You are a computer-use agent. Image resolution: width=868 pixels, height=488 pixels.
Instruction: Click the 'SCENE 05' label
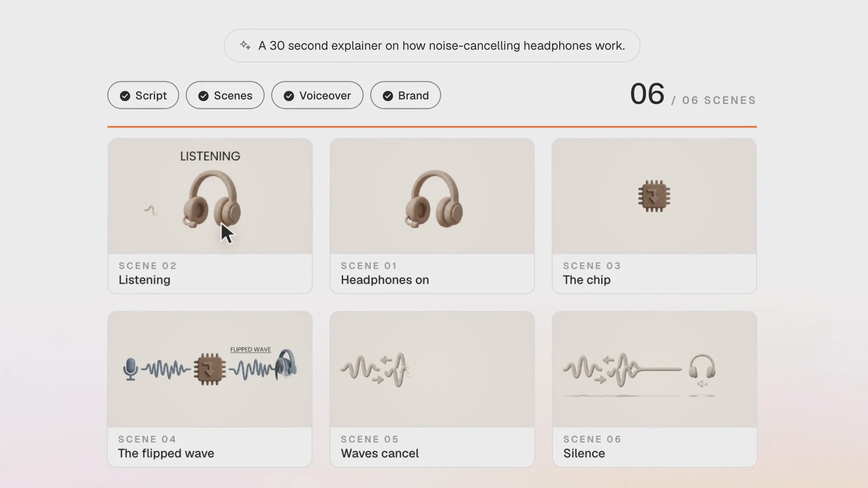coord(369,439)
